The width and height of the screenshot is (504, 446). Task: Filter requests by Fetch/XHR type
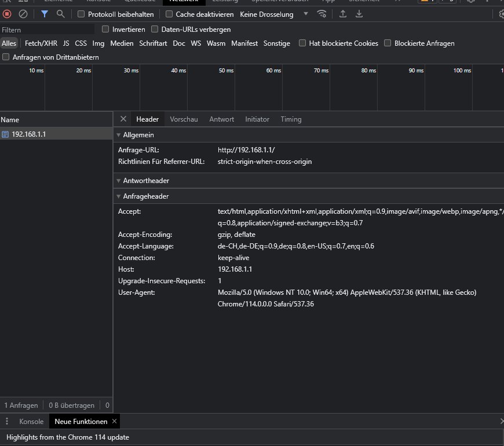tap(41, 43)
